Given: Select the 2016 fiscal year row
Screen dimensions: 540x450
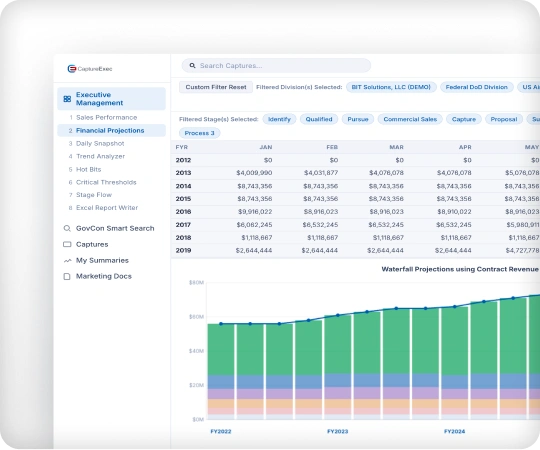Looking at the screenshot, I should click(355, 212).
